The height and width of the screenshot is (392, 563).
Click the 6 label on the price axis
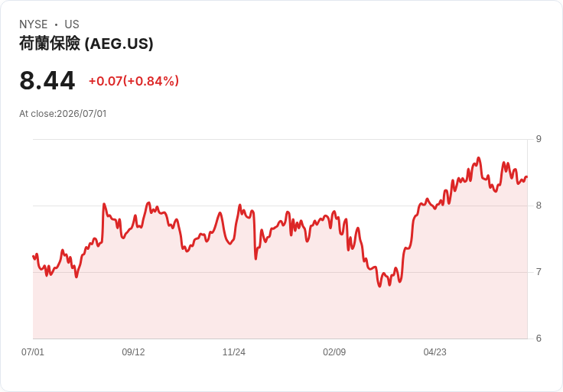click(x=539, y=339)
